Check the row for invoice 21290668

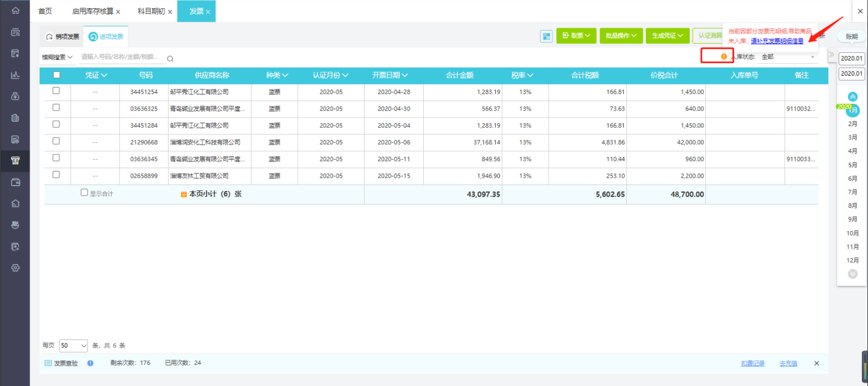[56, 141]
